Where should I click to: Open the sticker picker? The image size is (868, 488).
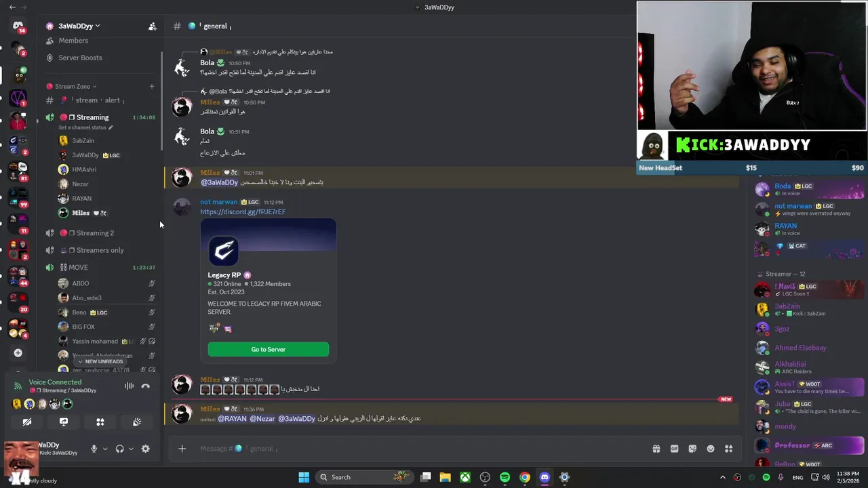pos(692,449)
